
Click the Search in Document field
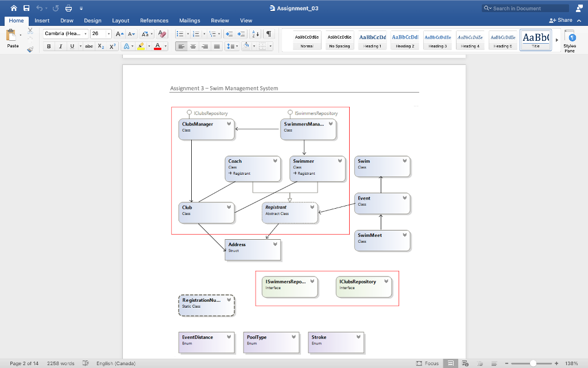coord(525,8)
